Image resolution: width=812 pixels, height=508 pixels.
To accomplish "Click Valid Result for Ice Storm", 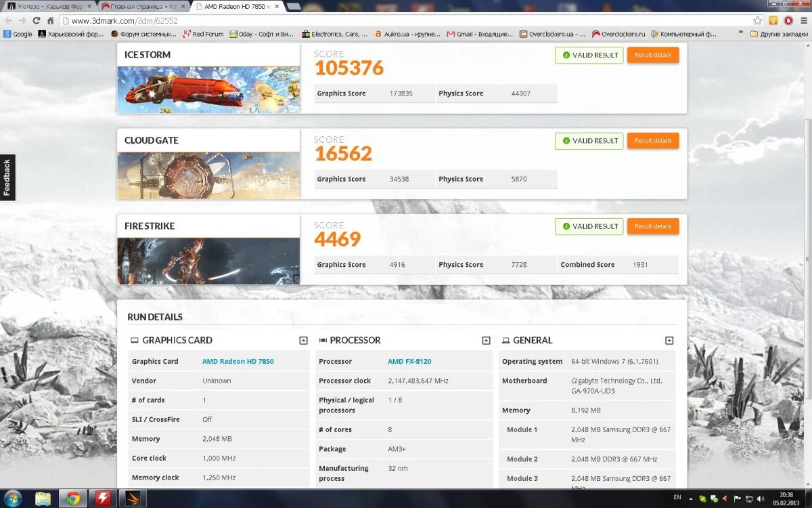I will tap(589, 56).
